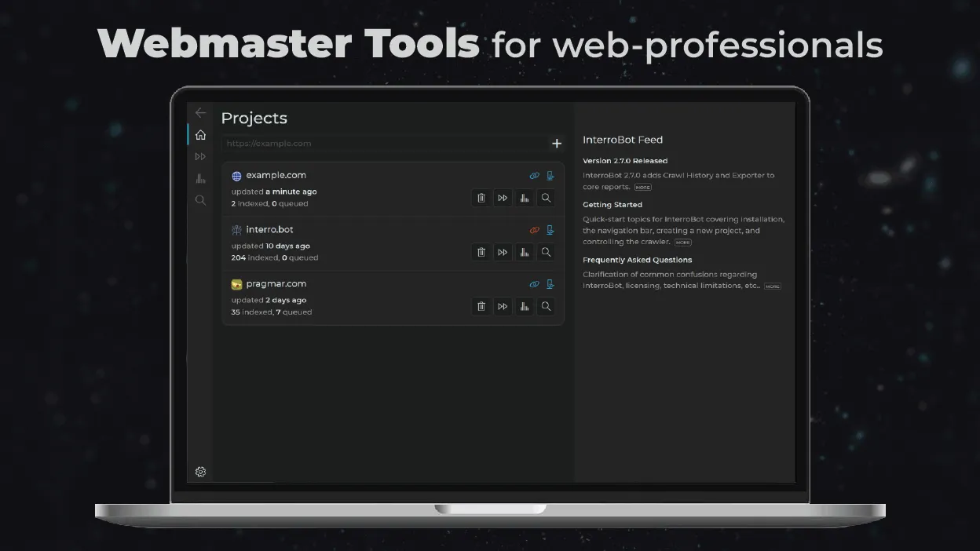Click the back arrow in the sidebar
The height and width of the screenshot is (551, 980).
pos(200,113)
